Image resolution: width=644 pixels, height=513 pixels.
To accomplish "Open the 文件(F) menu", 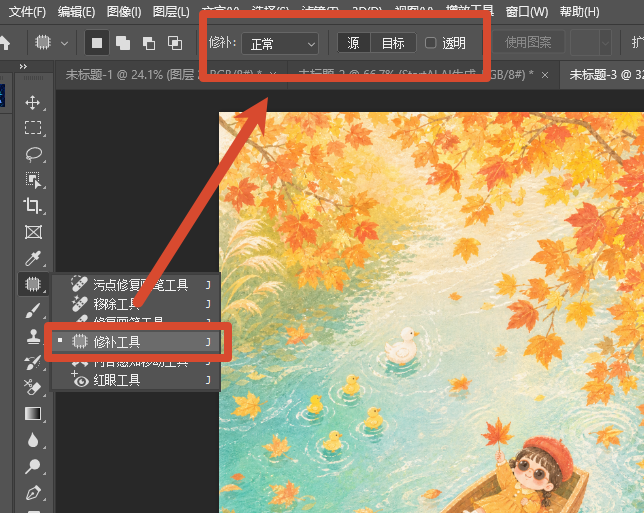I will click(x=27, y=12).
